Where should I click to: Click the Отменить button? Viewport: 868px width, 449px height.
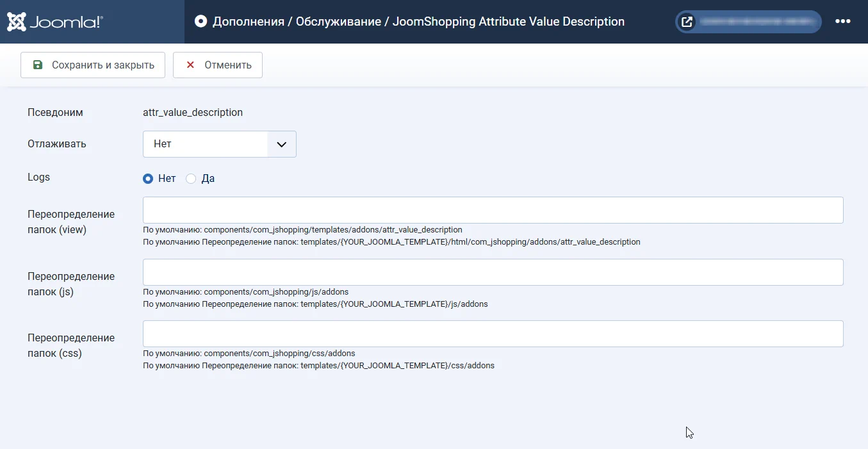click(x=218, y=65)
